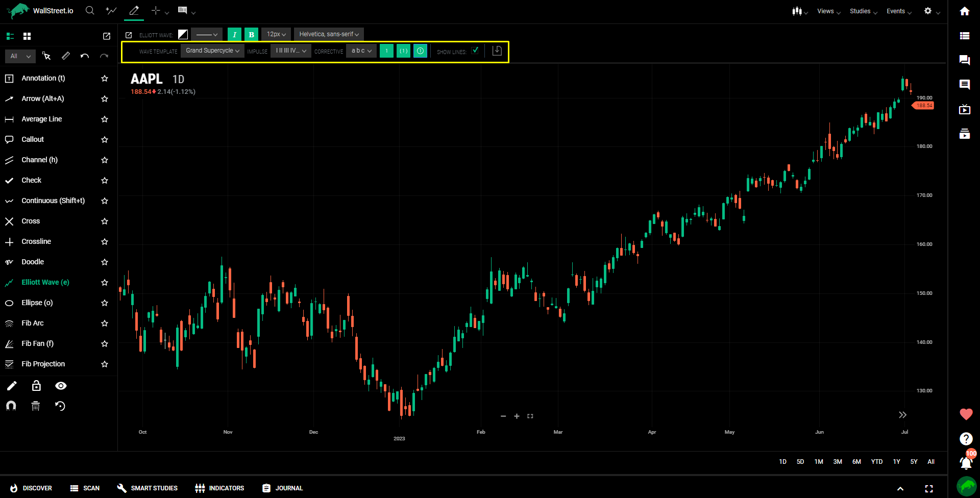The height and width of the screenshot is (498, 980).
Task: Click the undo arrow icon
Action: (85, 56)
